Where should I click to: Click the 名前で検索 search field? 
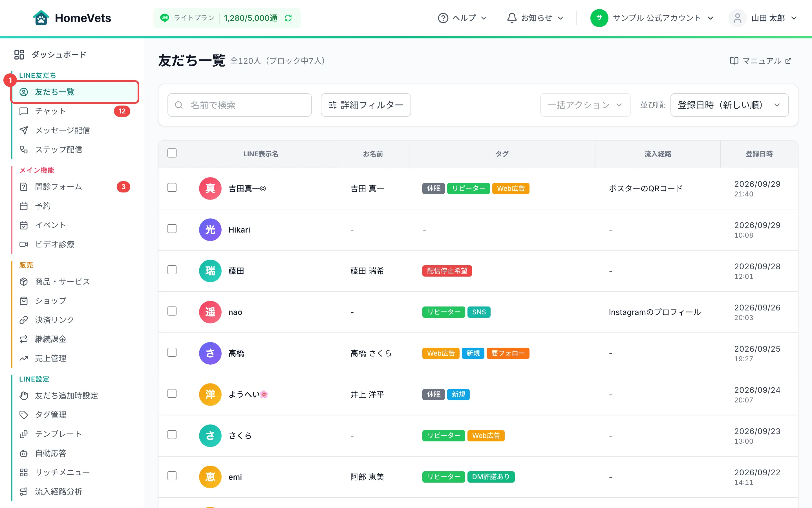(x=240, y=105)
